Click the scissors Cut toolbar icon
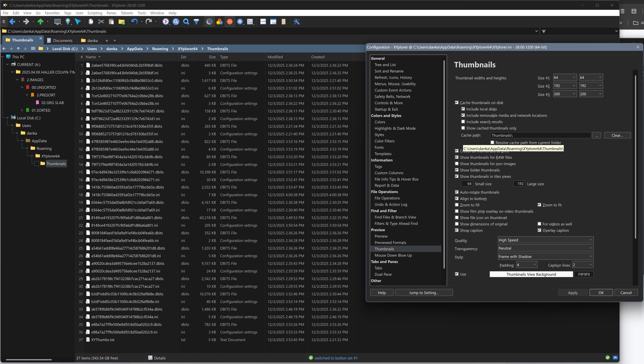 pos(101,22)
